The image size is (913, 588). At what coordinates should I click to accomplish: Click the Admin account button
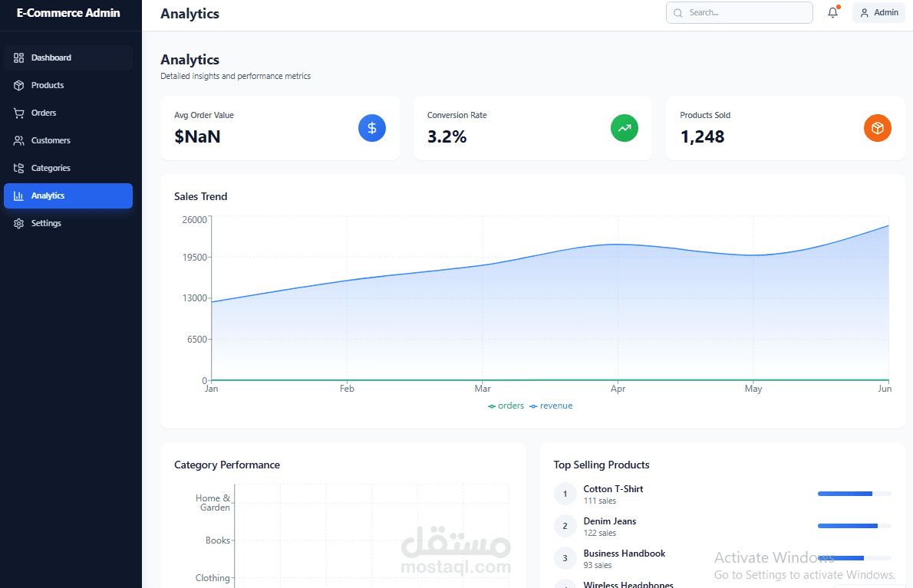tap(878, 13)
